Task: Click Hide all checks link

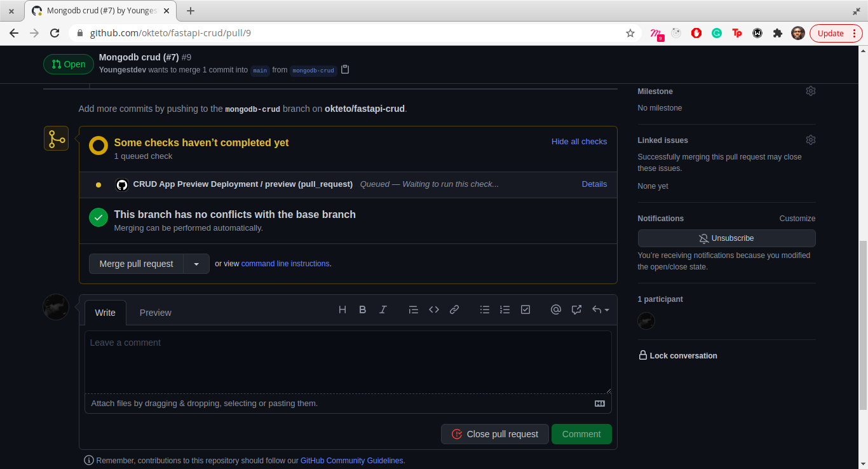Action: [579, 142]
